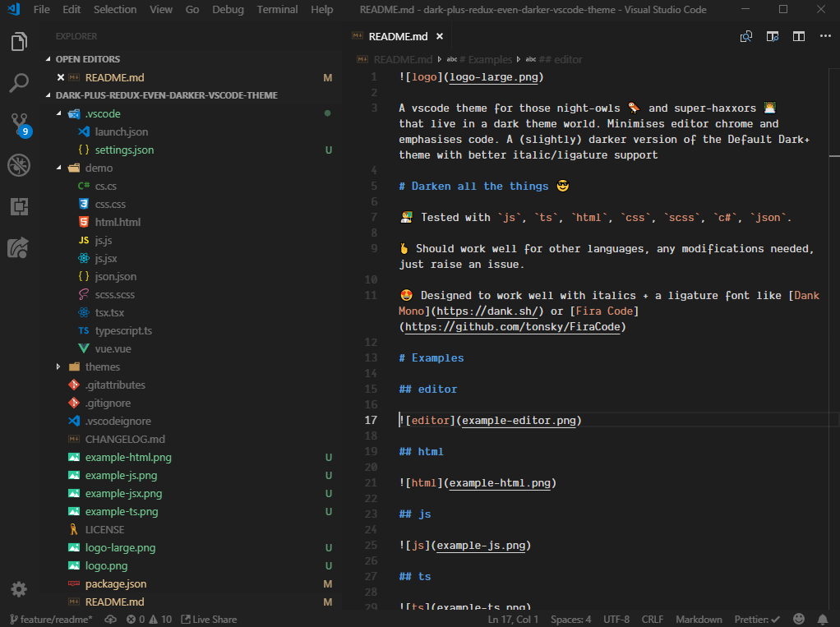Toggle the Explorer sidebar via the files icon
Screen dimensions: 840x627
pos(19,39)
